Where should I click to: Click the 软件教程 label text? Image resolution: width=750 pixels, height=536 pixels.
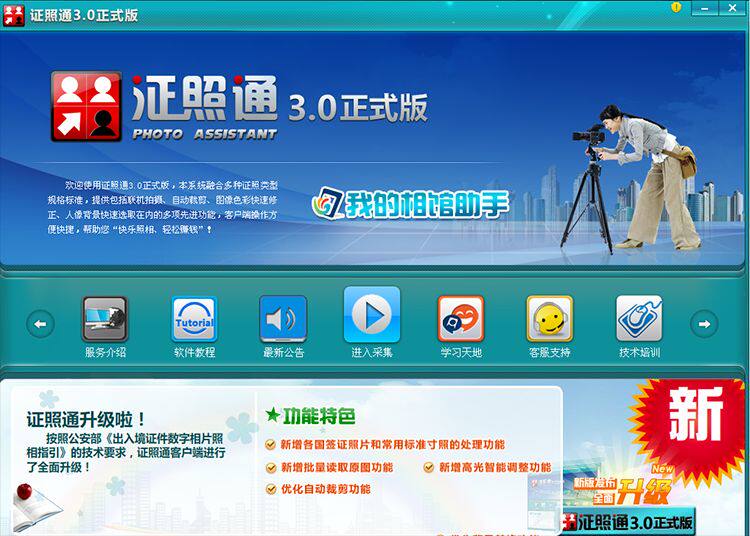pos(194,353)
